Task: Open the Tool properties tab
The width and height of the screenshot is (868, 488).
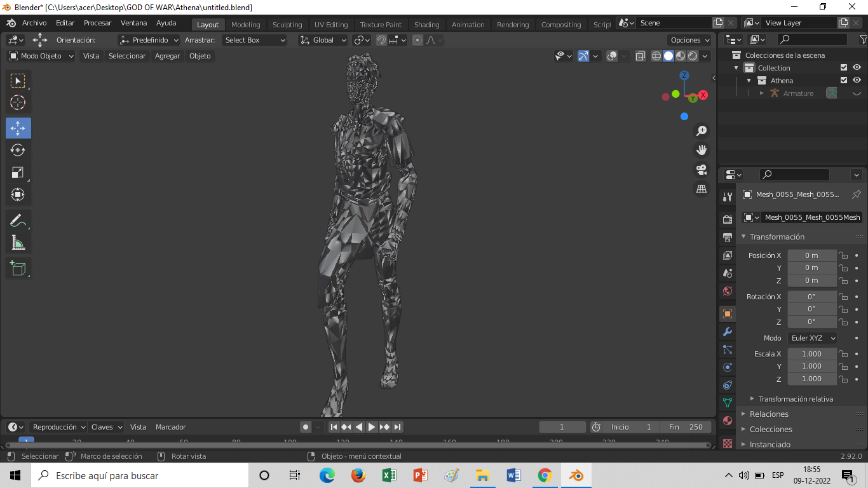Action: pyautogui.click(x=728, y=197)
